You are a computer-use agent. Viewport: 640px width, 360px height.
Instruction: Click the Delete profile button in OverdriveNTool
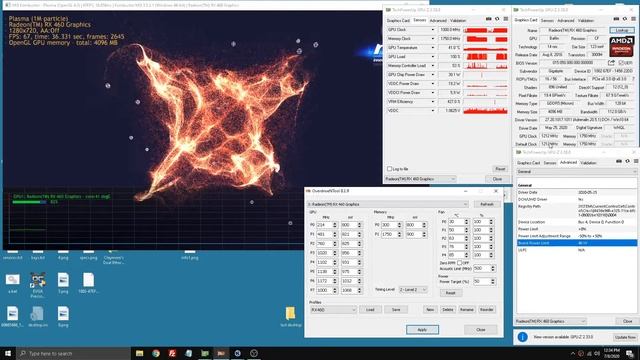tap(447, 310)
